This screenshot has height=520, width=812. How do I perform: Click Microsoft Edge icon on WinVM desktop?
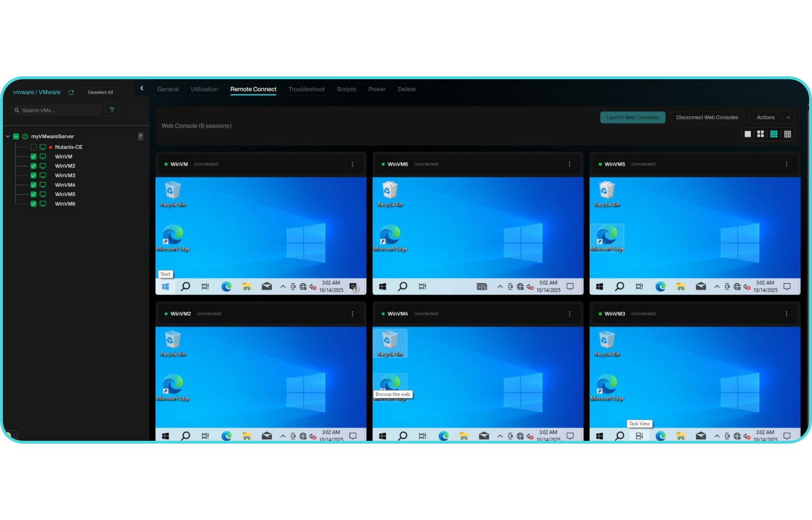tap(173, 236)
